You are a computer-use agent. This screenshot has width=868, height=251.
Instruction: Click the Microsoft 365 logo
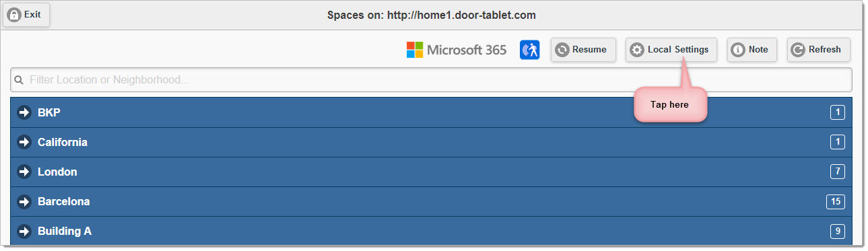[x=457, y=50]
